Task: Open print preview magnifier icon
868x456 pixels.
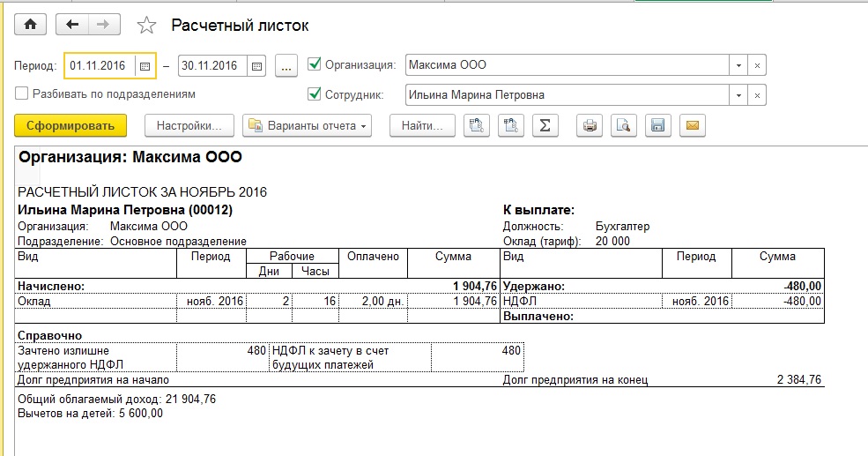Action: coord(623,126)
